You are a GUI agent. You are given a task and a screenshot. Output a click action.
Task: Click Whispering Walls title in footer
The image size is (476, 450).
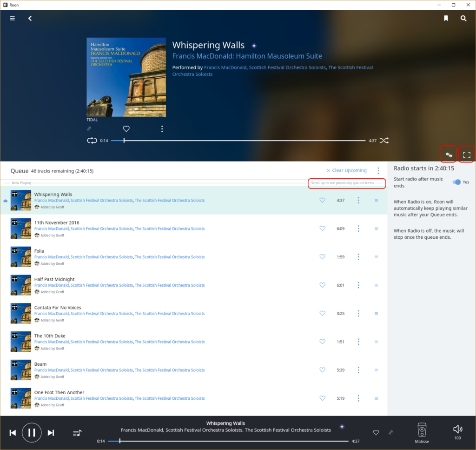[x=225, y=423]
